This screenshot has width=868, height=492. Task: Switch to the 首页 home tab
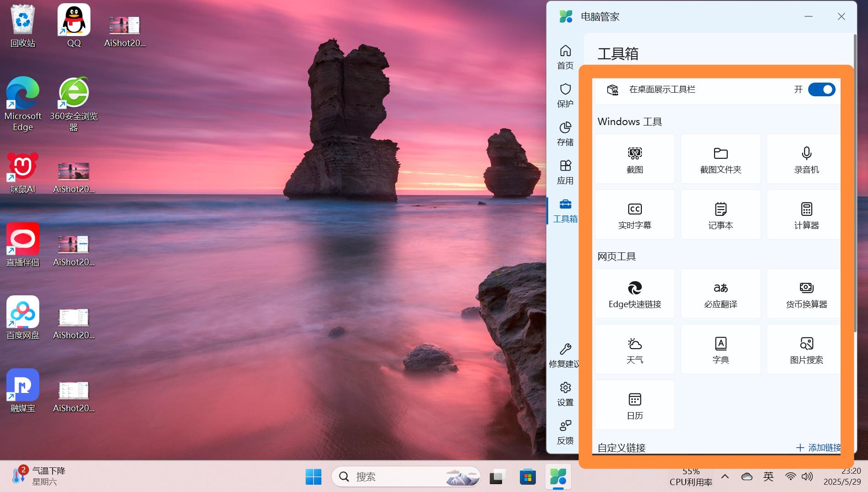[x=565, y=57]
